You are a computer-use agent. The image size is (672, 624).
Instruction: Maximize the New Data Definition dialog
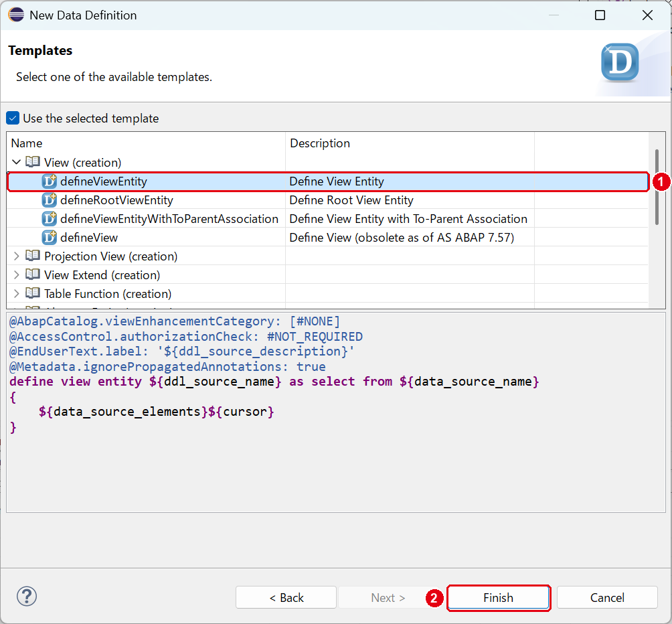pos(600,15)
